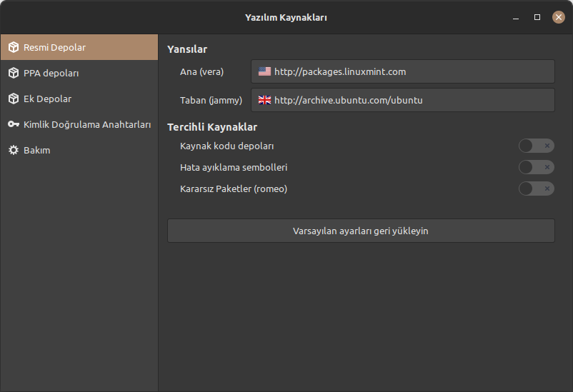
Task: Open the Ek Depolar section
Action: (47, 99)
